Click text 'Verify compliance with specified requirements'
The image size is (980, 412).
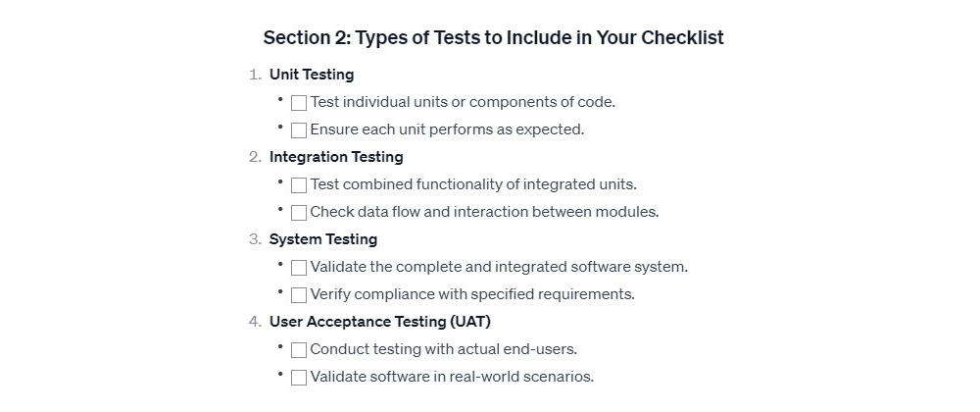click(x=472, y=294)
